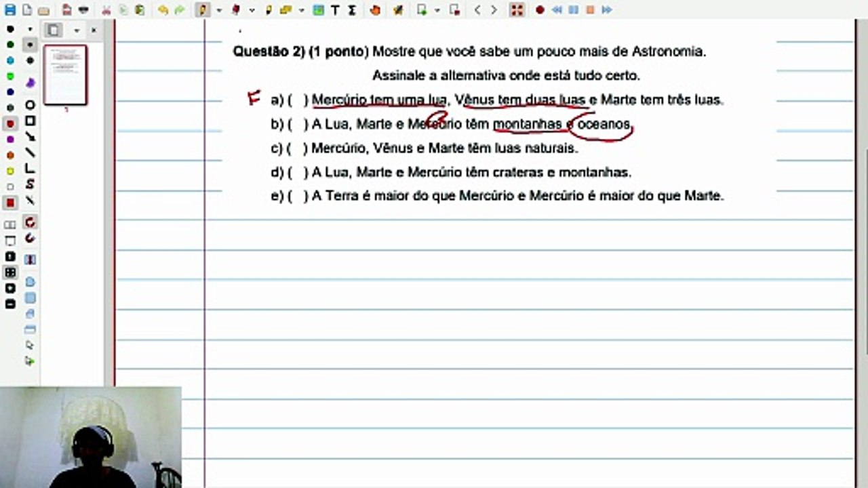Go to the next page
This screenshot has height=488, width=868.
click(494, 10)
